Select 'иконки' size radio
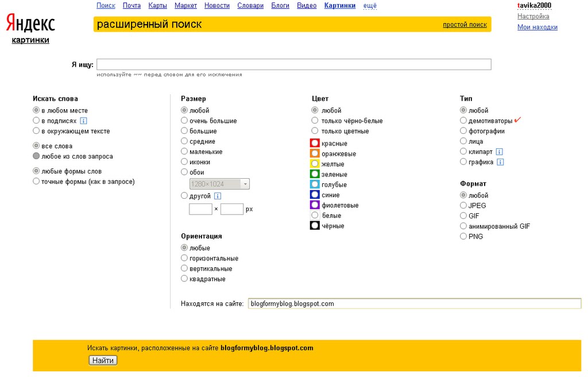Image resolution: width=588 pixels, height=377 pixels. pyautogui.click(x=184, y=162)
